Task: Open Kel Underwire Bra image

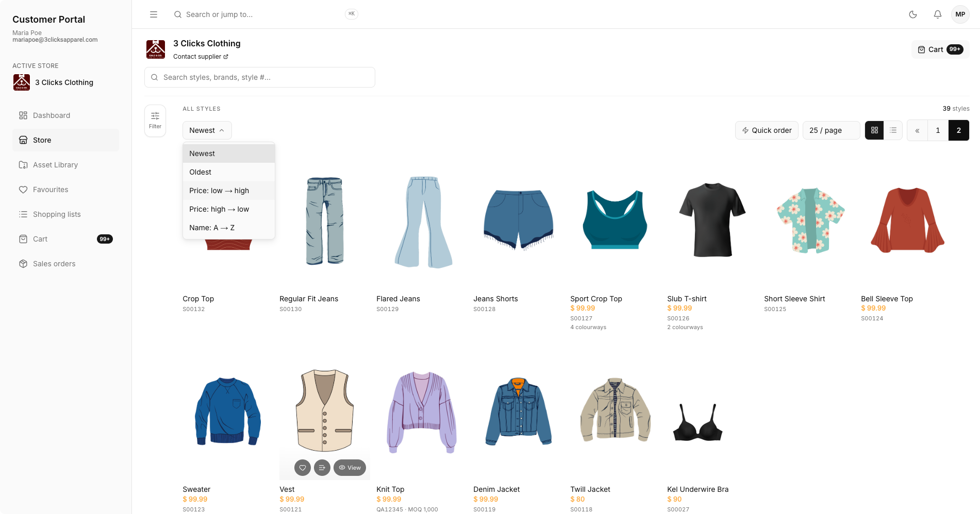Action: pyautogui.click(x=698, y=422)
